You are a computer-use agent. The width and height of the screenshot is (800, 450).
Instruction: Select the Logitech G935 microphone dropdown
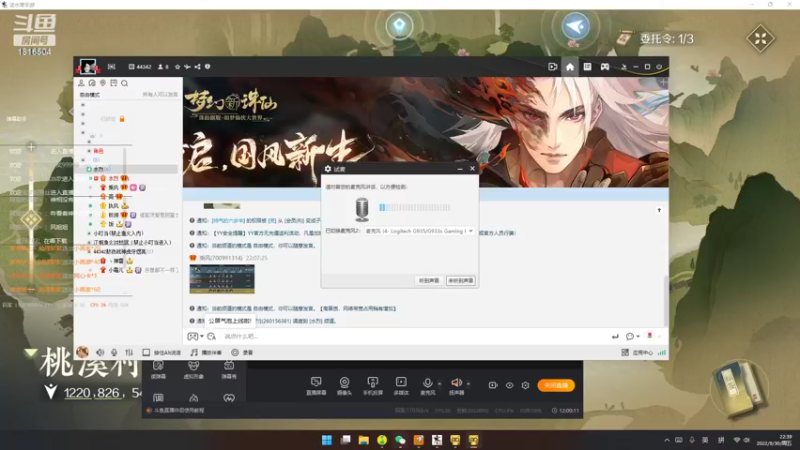coord(419,231)
